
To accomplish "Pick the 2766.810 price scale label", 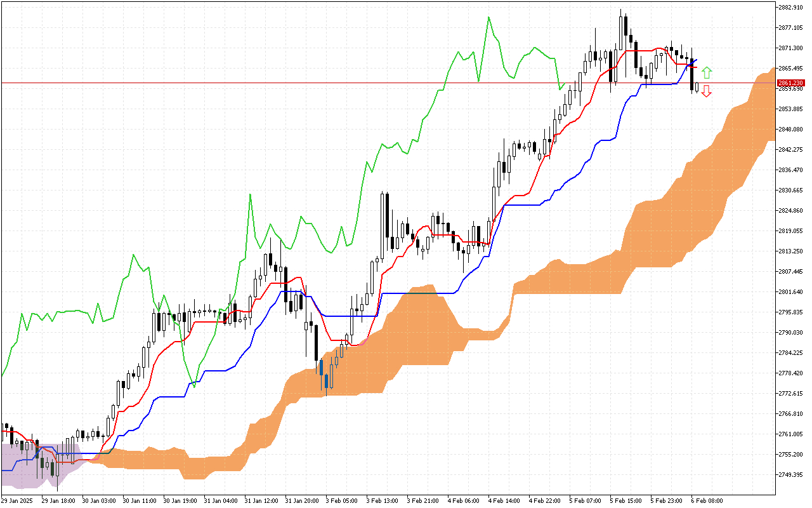I will (790, 413).
